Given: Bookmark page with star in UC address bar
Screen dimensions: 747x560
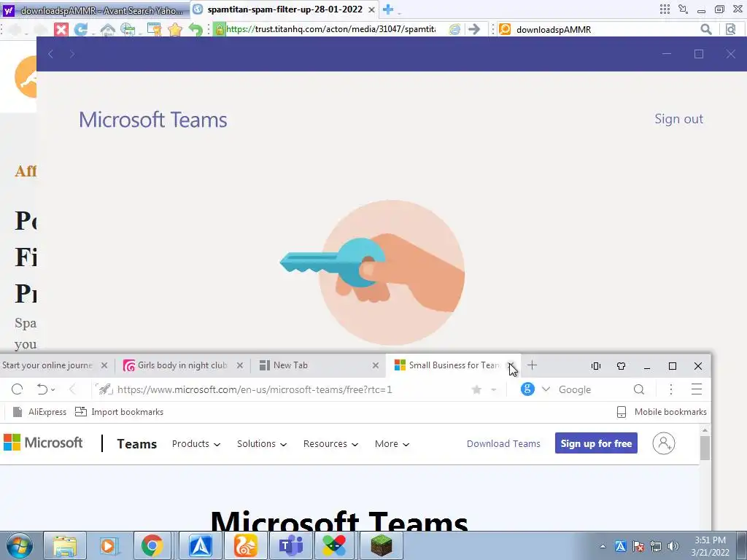Looking at the screenshot, I should click(476, 389).
